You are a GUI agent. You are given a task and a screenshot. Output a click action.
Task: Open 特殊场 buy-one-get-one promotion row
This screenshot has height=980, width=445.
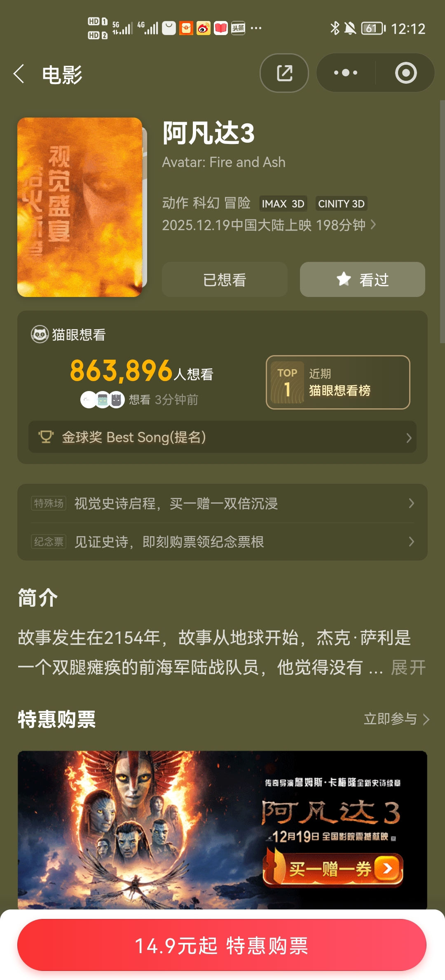[222, 503]
